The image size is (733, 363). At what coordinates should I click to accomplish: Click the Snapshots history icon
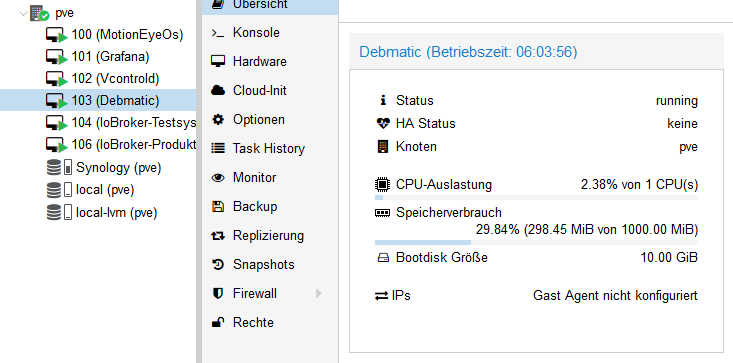218,264
